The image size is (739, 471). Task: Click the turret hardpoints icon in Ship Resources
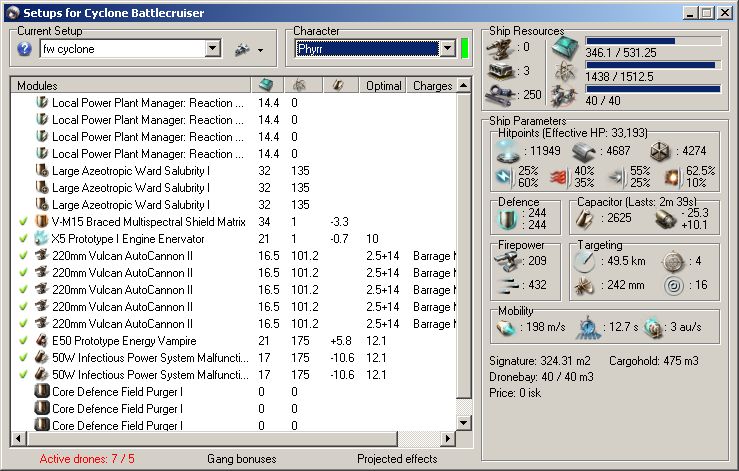[500, 48]
